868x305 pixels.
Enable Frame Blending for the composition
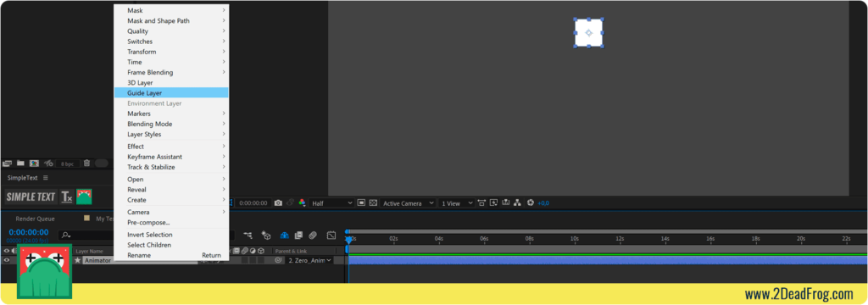coord(298,236)
